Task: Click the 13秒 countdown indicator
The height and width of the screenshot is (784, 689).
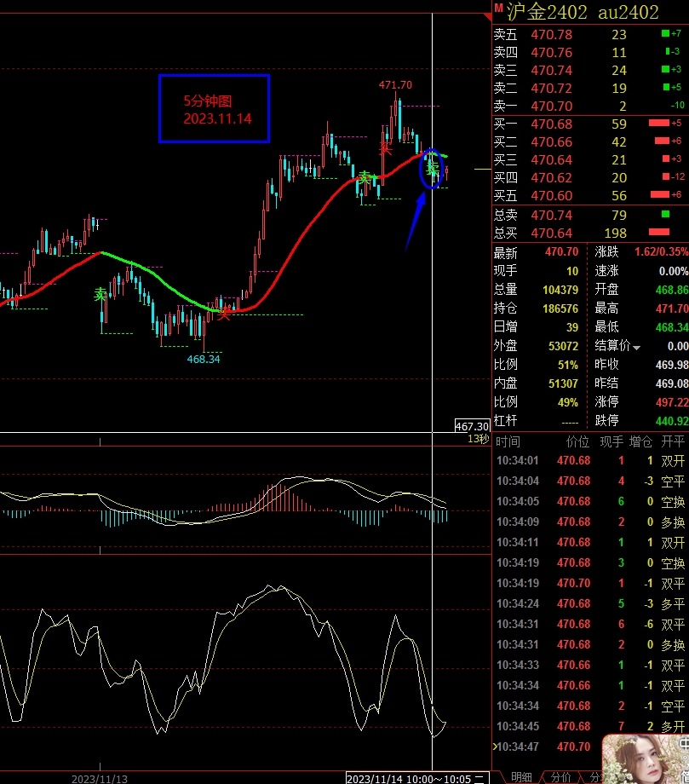Action: pyautogui.click(x=478, y=439)
